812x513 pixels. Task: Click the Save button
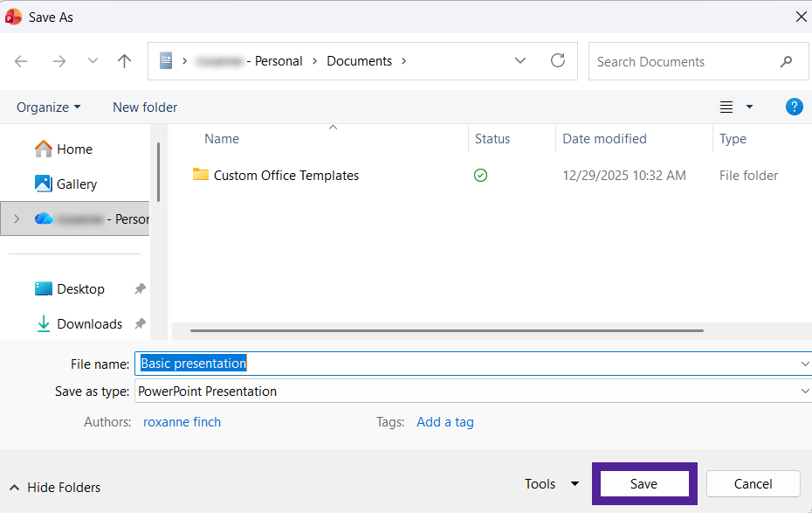coord(643,484)
